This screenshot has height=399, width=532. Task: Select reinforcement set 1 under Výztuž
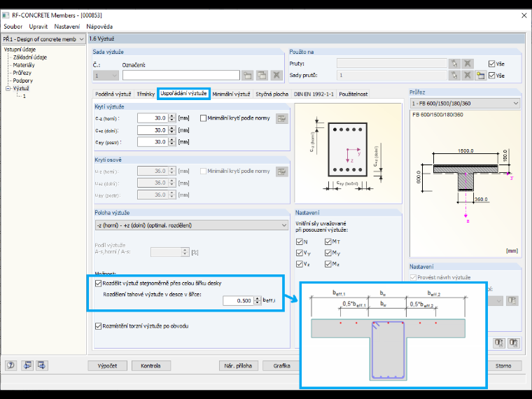[x=24, y=97]
